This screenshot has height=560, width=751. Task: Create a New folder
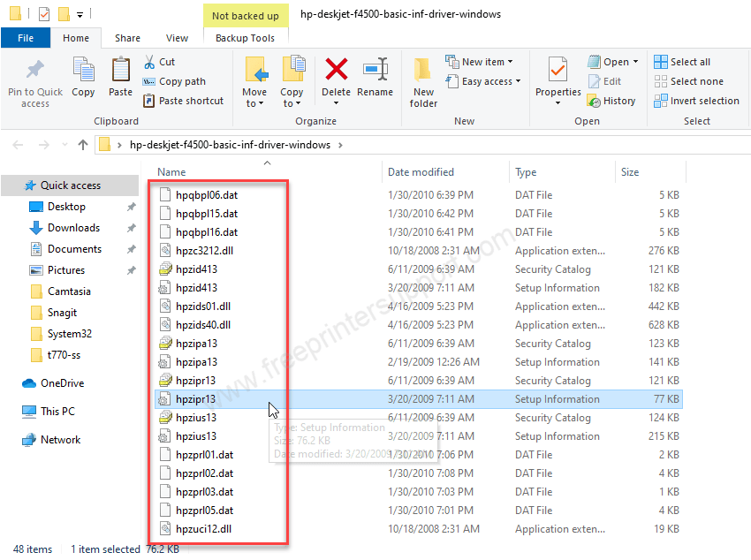(x=423, y=83)
